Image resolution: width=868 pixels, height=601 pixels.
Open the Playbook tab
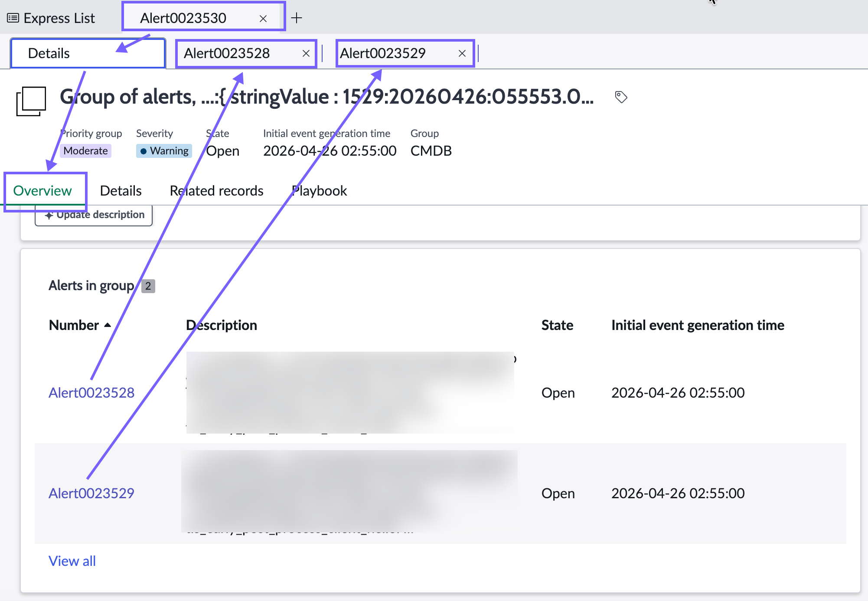(320, 191)
